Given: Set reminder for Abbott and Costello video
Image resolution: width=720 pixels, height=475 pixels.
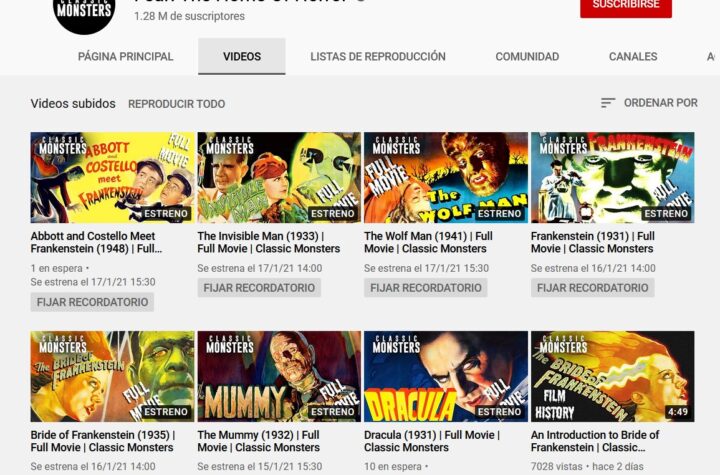Looking at the screenshot, I should pyautogui.click(x=92, y=302).
